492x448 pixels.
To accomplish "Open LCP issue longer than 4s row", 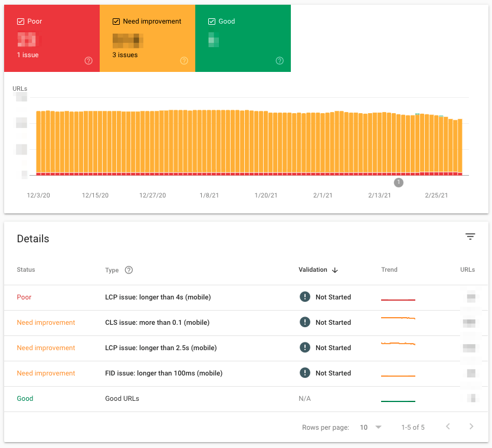I will pyautogui.click(x=246, y=298).
